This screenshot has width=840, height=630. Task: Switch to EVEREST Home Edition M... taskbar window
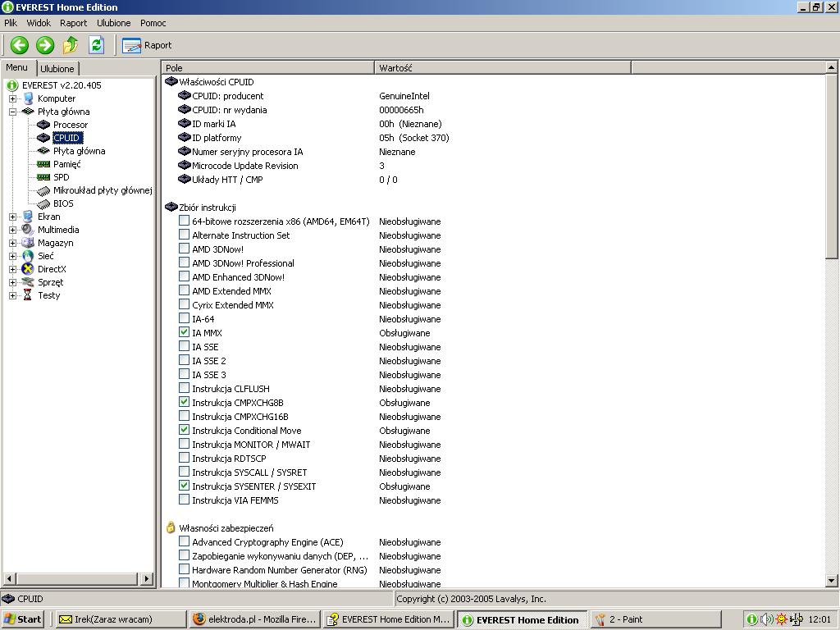[x=389, y=619]
